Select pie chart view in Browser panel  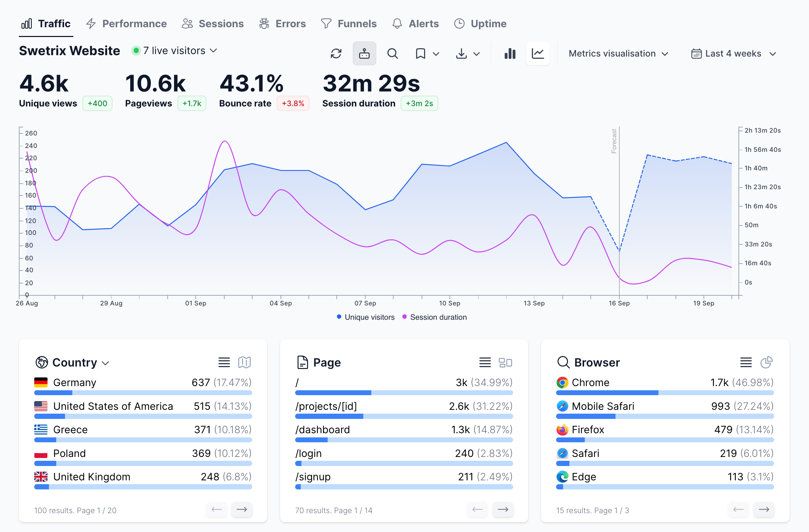pos(766,362)
